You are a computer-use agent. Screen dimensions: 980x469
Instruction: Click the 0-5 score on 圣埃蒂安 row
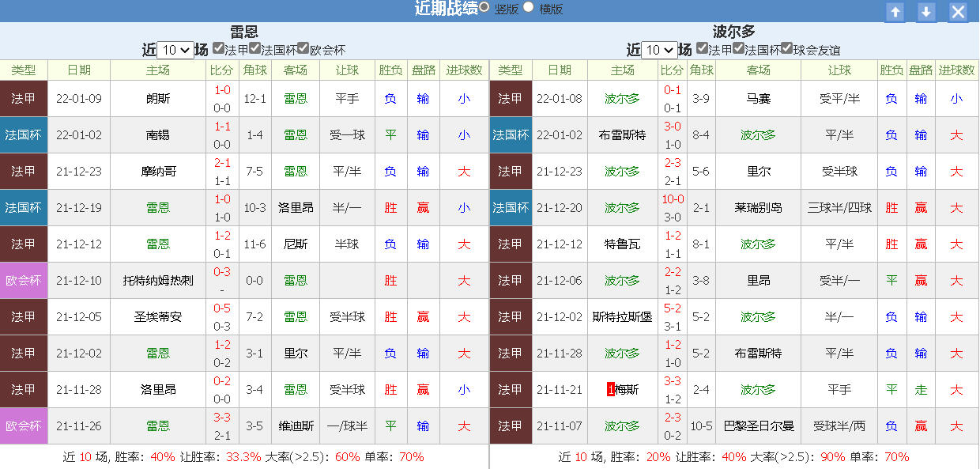point(222,308)
